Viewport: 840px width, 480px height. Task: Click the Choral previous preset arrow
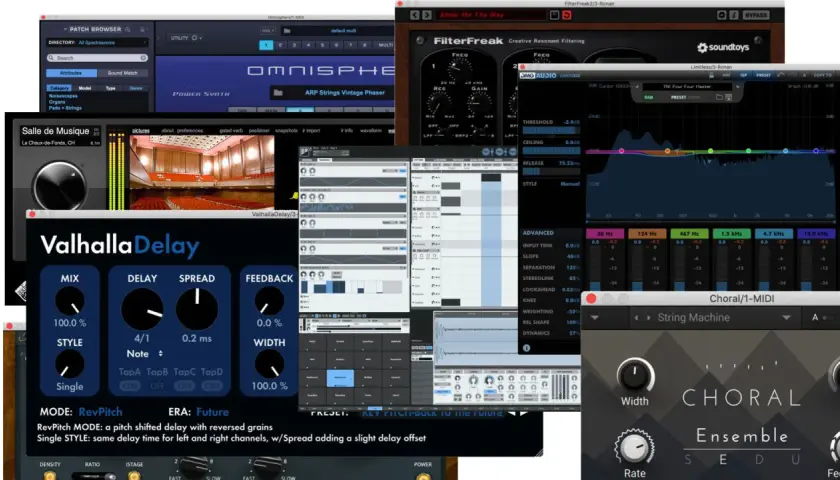636,318
